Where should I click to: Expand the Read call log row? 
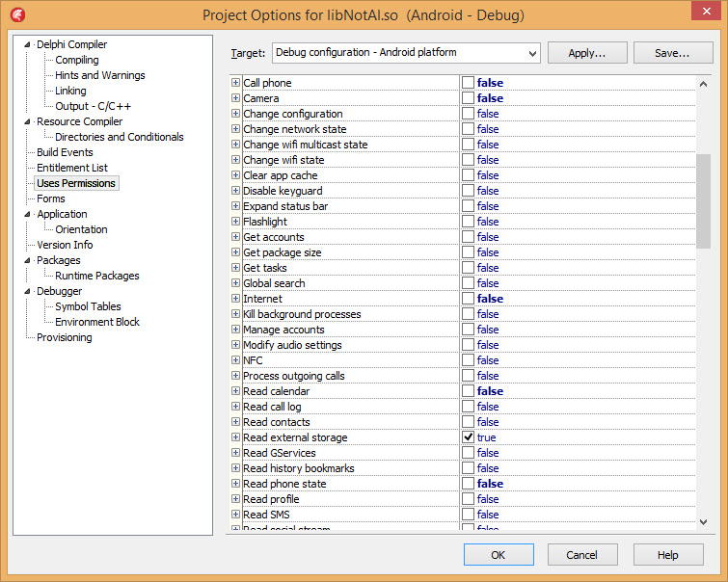click(x=235, y=407)
